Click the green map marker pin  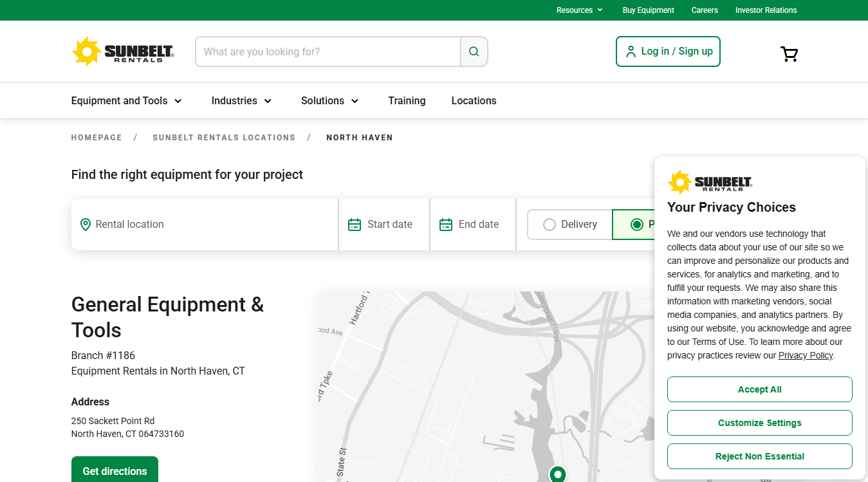click(x=558, y=474)
